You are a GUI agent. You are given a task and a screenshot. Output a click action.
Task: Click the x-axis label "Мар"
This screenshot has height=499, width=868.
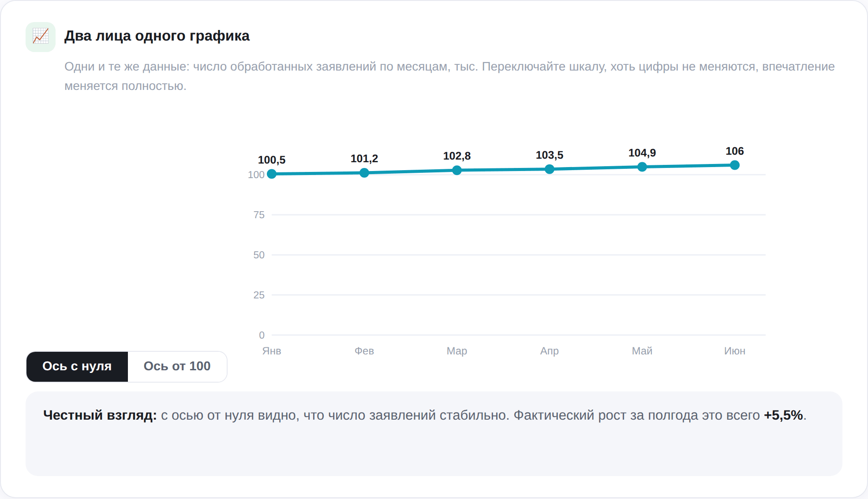[x=457, y=351]
